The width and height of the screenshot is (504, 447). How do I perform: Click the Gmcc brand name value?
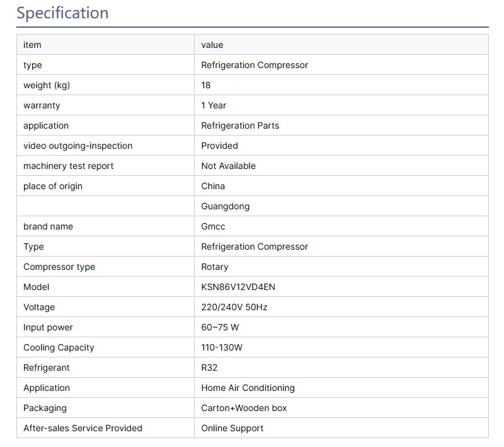(x=213, y=226)
